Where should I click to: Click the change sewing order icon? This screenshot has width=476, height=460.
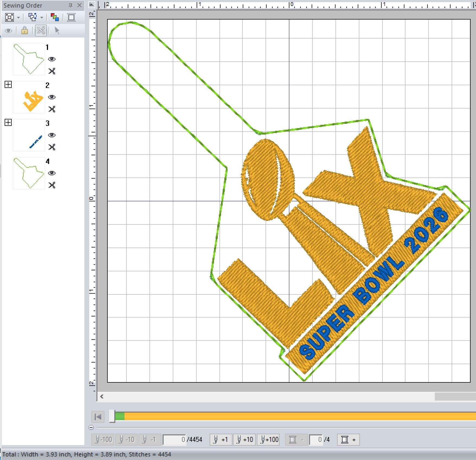tap(33, 17)
